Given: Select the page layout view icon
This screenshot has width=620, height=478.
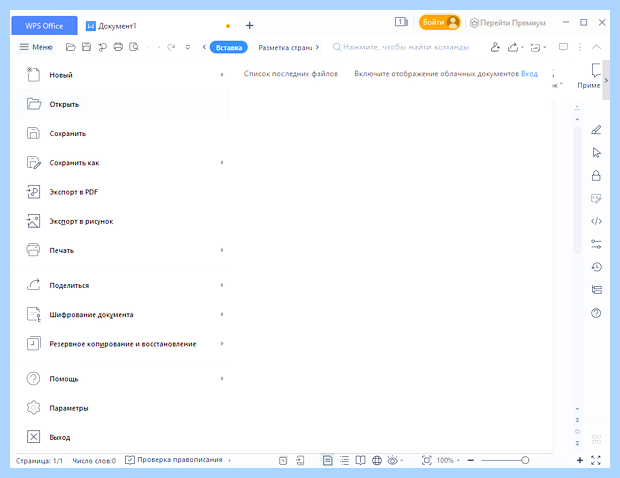Looking at the screenshot, I should pos(327,460).
